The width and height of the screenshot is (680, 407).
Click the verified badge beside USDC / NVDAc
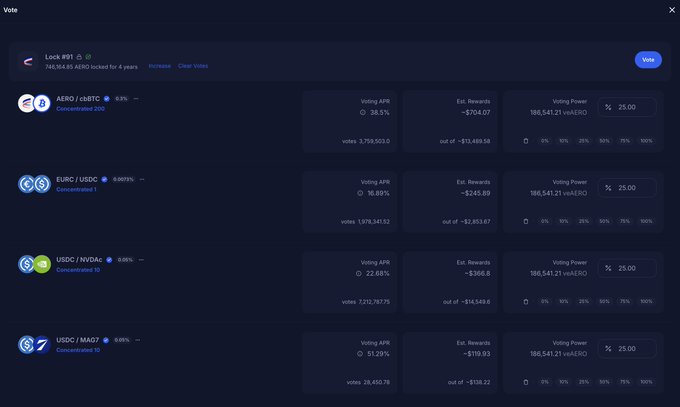(x=109, y=260)
